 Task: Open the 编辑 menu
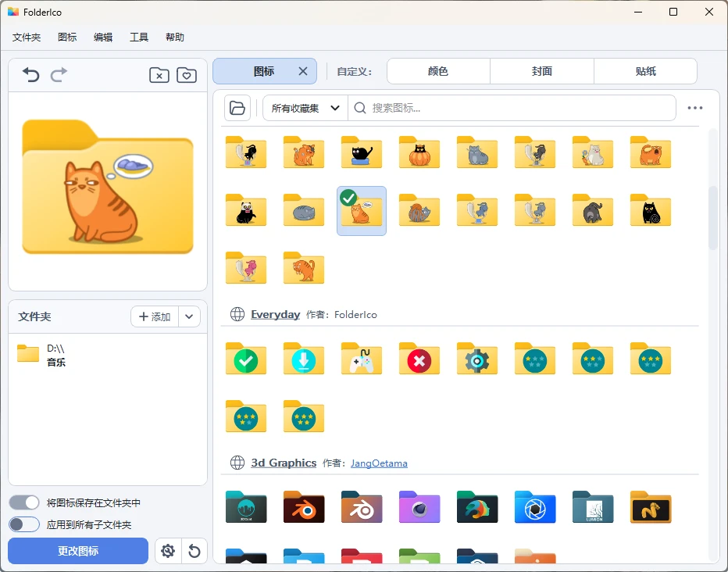(x=103, y=38)
